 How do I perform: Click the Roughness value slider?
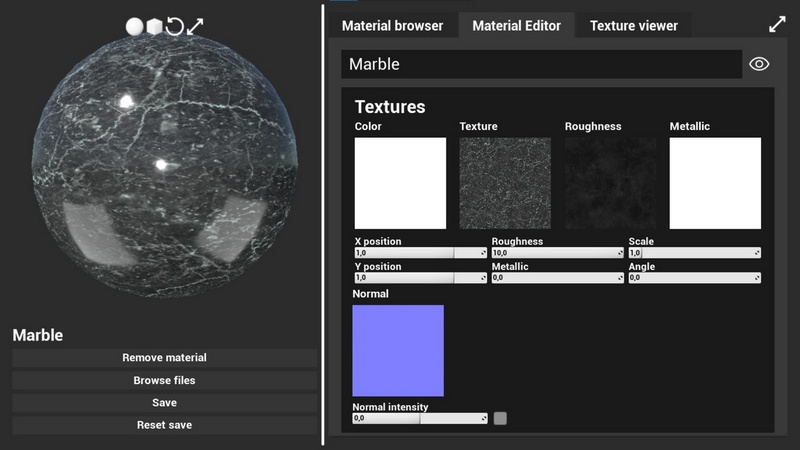click(555, 253)
